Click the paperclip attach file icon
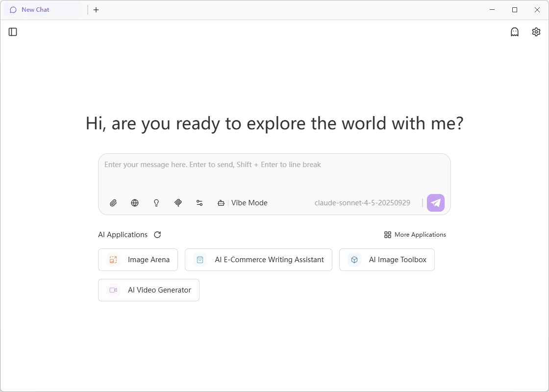This screenshot has width=549, height=392. 113,203
